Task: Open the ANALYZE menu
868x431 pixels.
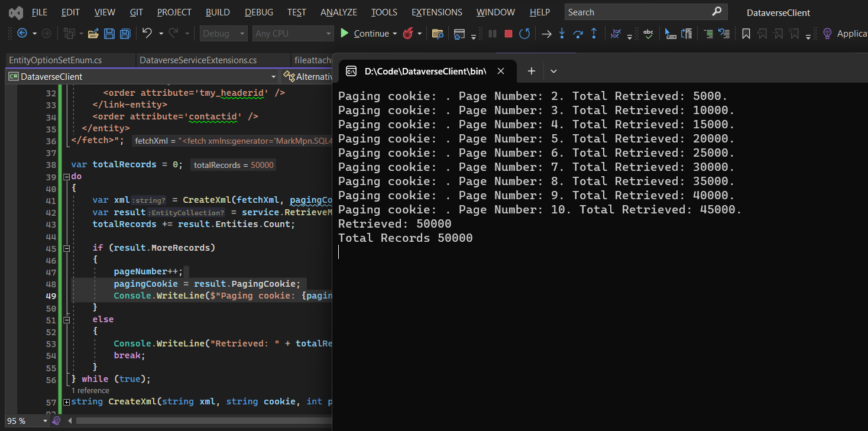Action: [x=339, y=12]
